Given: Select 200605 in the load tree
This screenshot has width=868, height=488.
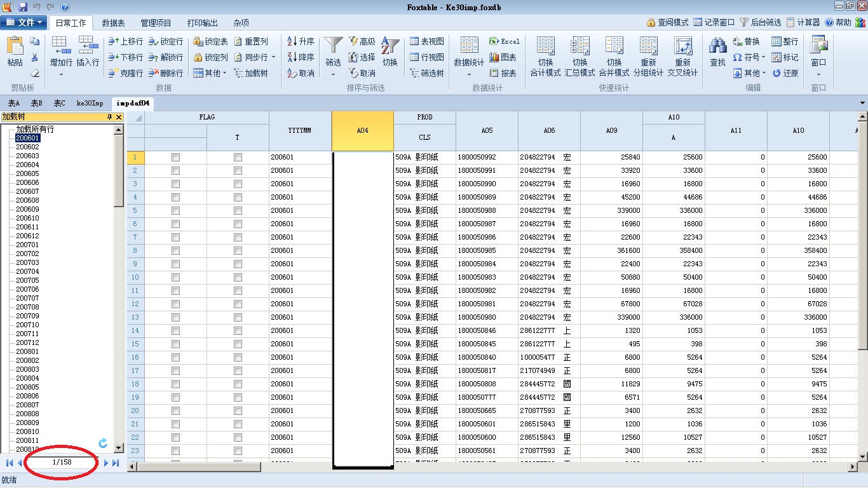Looking at the screenshot, I should coord(27,173).
